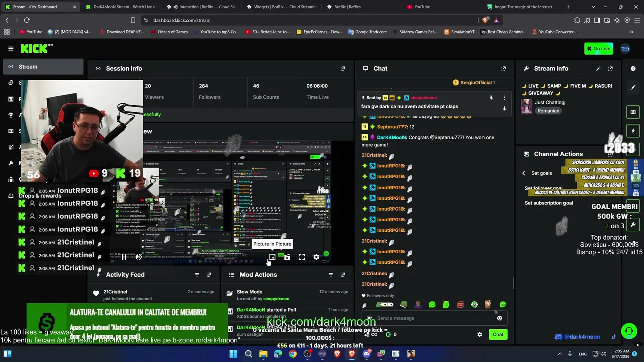Viewport: 644px width, 362px height.
Task: Mute the stream preview audio
Action: [139, 257]
